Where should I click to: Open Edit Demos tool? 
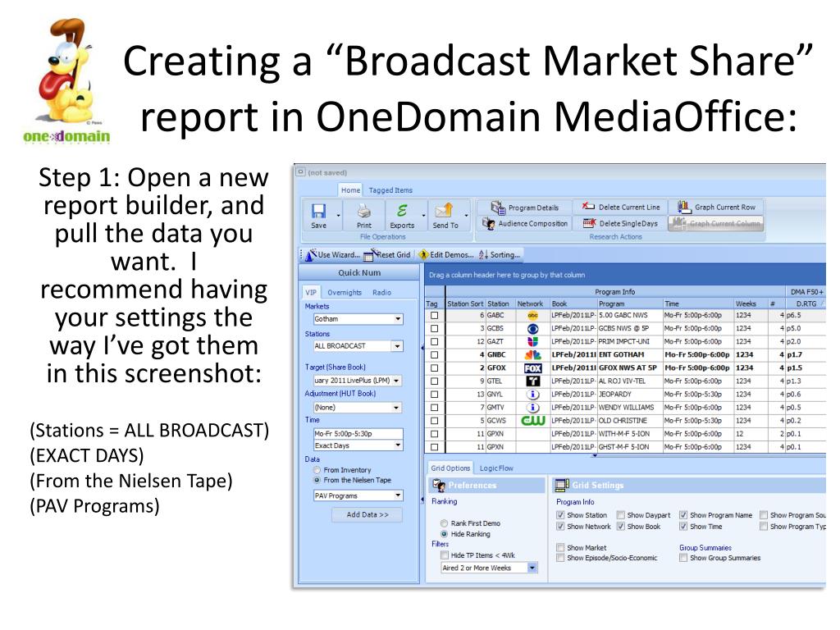446,255
